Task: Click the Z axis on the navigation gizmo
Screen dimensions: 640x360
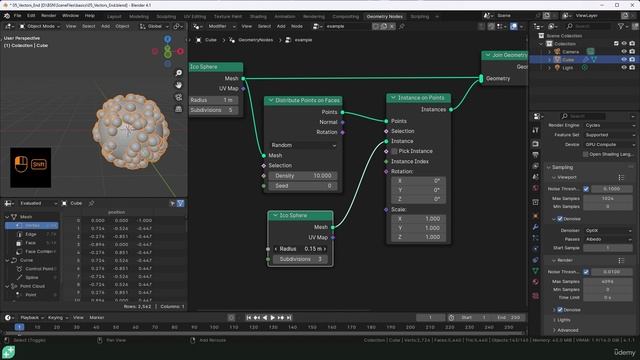Action: click(x=168, y=39)
